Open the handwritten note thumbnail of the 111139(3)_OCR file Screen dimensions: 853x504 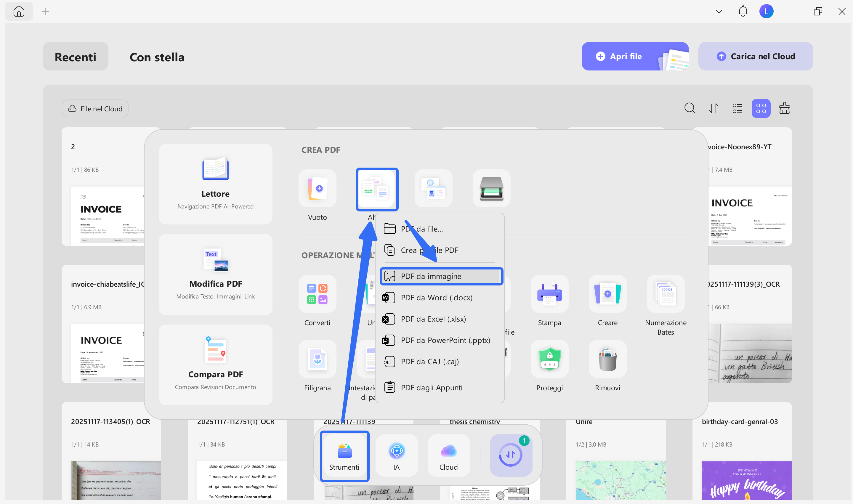[750, 353]
